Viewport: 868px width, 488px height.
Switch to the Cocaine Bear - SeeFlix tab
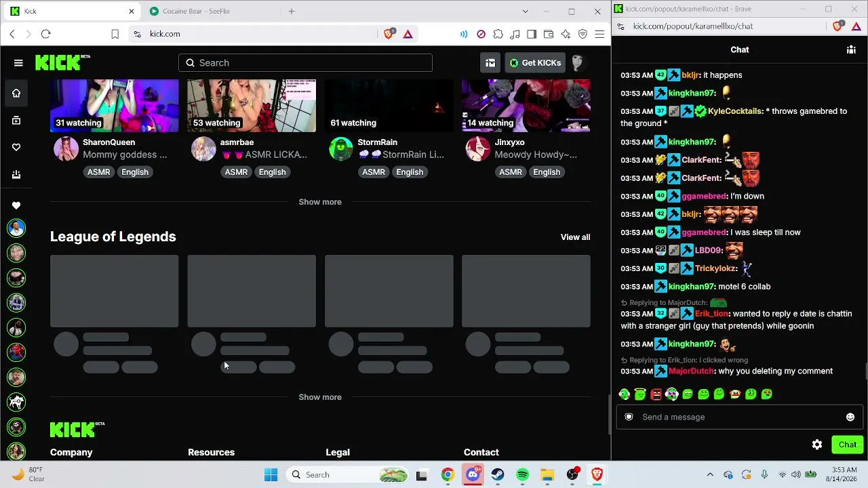tap(210, 12)
